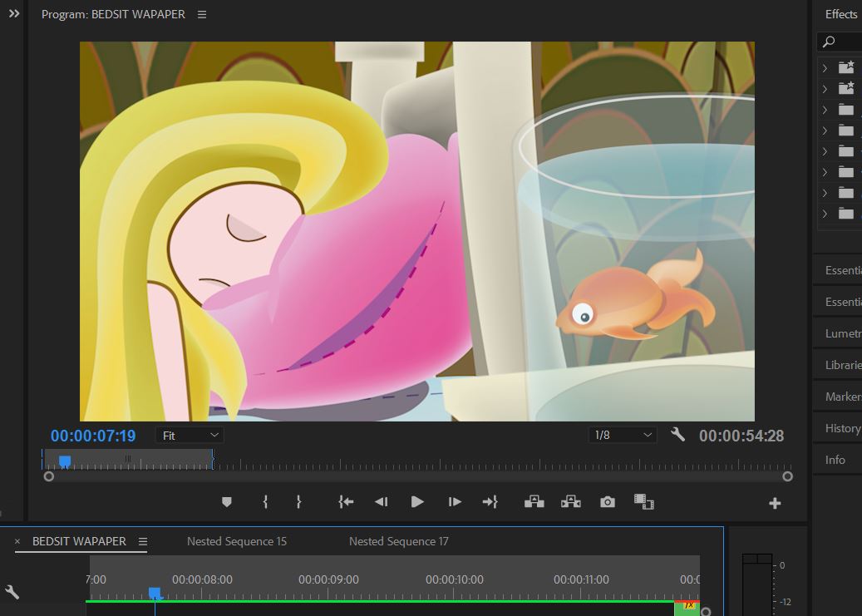This screenshot has width=862, height=616.
Task: Select the topmost starred presets folder icon
Action: click(x=846, y=67)
